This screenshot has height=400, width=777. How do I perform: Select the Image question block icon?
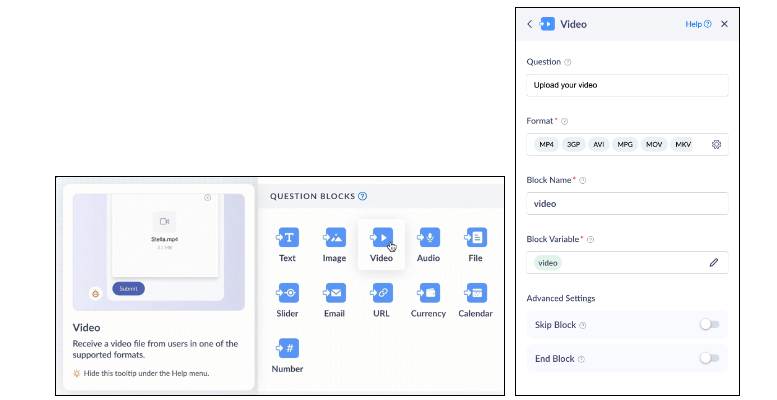tap(334, 238)
